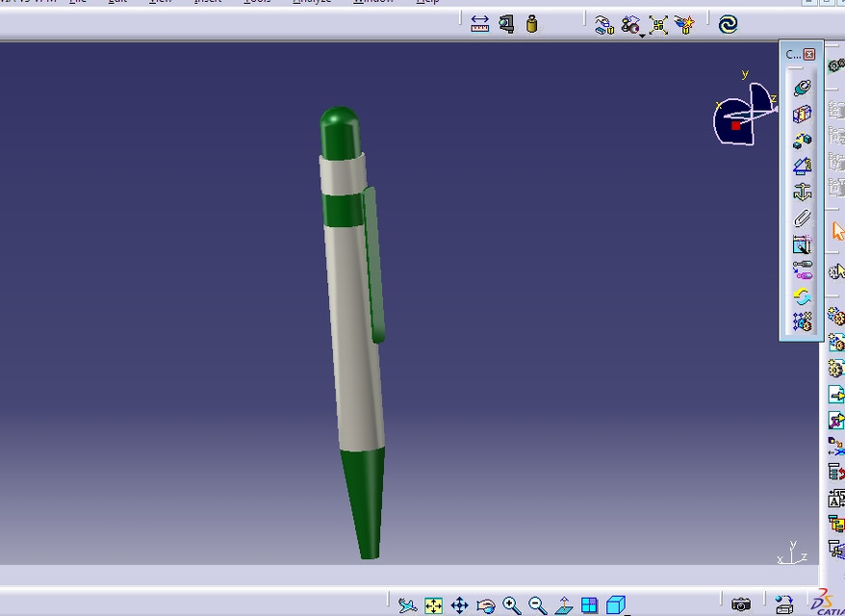The width and height of the screenshot is (845, 616).
Task: Select the Explode assembly tool
Action: [x=661, y=25]
